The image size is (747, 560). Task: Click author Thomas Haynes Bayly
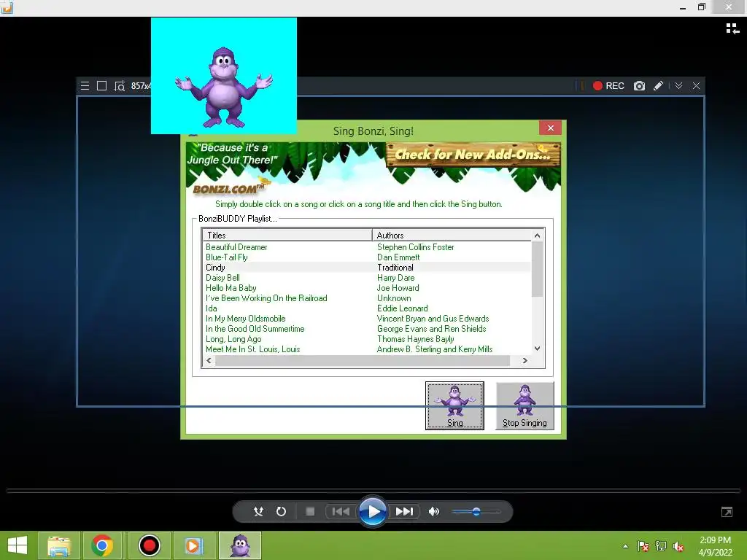coord(415,339)
